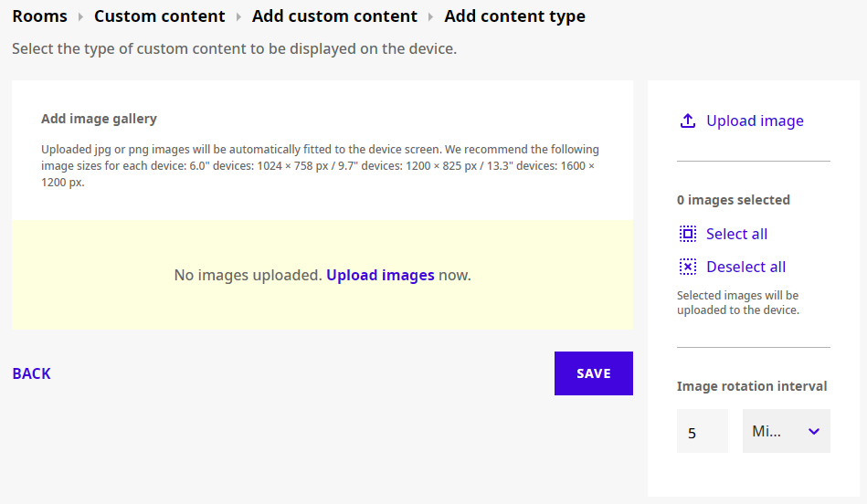Choose the Deselect all text link

[x=745, y=267]
